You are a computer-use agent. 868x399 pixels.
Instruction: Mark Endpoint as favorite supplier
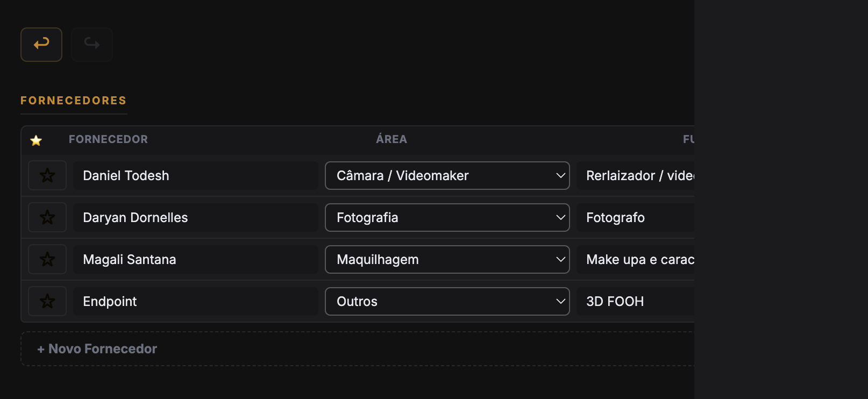[x=47, y=301]
